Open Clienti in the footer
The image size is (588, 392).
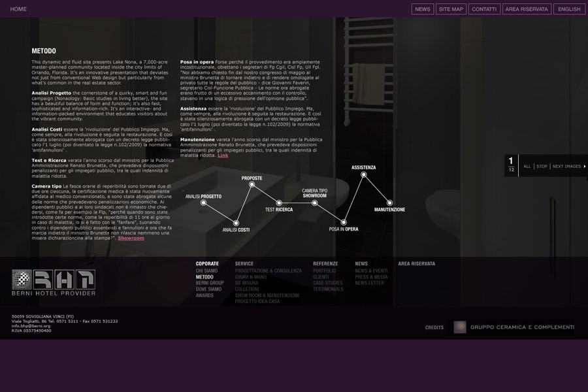tap(321, 277)
